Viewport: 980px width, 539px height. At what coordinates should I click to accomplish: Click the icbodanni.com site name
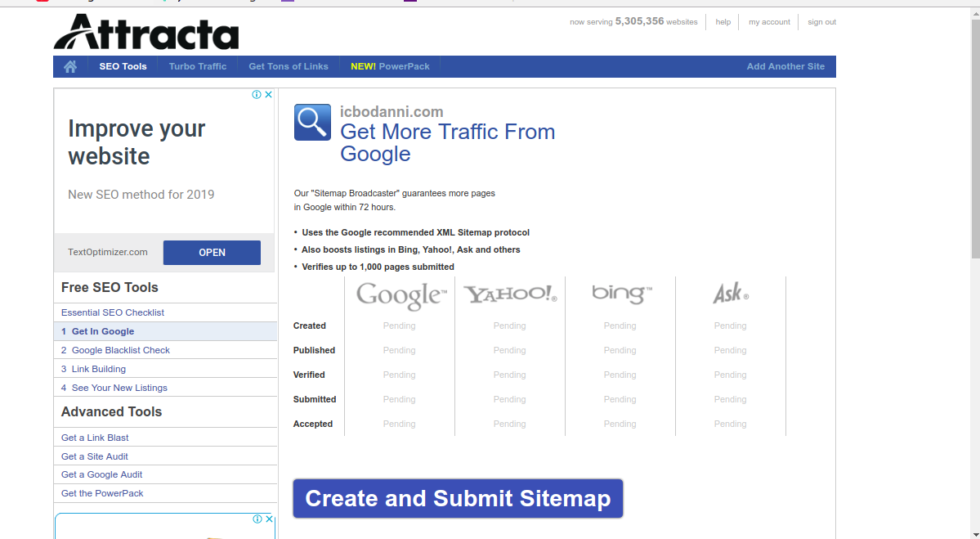392,112
